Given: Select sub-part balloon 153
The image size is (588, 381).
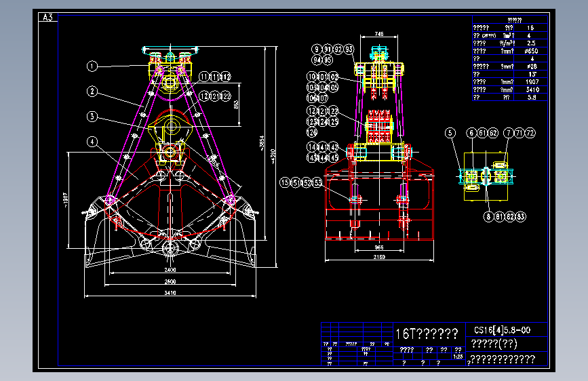Looking at the screenshot, I should tap(317, 182).
